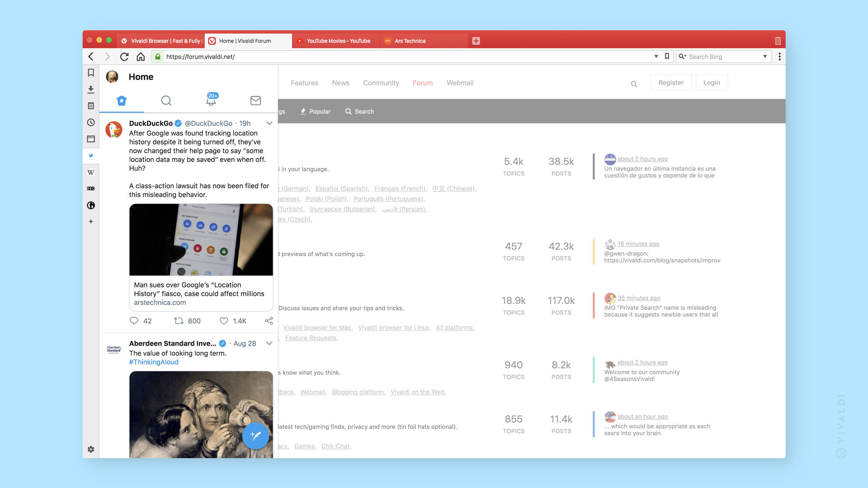Click the Vivaldi history panel icon

(90, 122)
